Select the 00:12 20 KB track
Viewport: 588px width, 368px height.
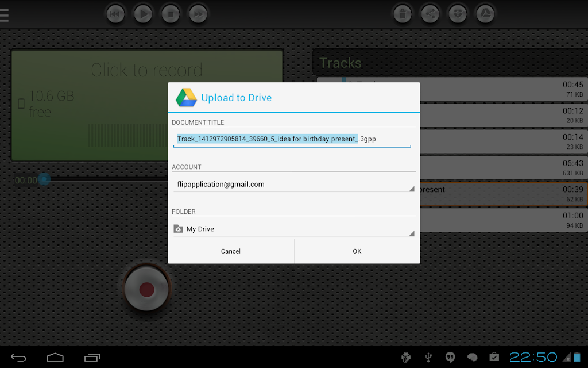503,115
